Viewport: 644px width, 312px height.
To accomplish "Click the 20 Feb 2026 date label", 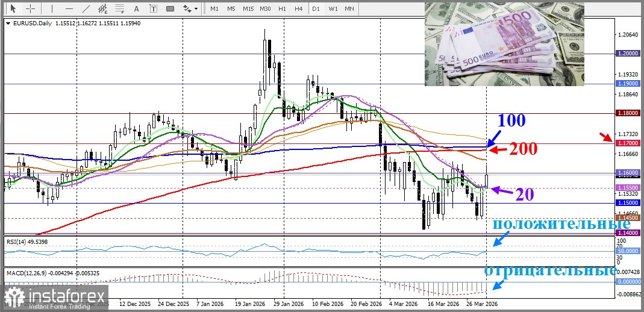I will point(365,305).
